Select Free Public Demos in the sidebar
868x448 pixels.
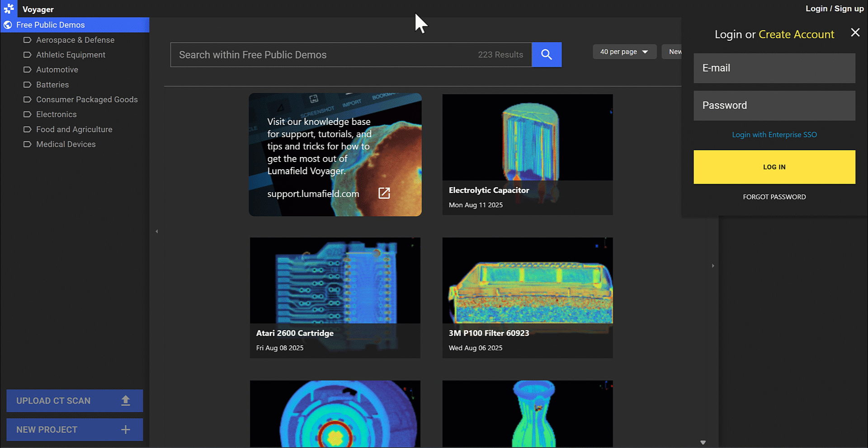(x=75, y=25)
